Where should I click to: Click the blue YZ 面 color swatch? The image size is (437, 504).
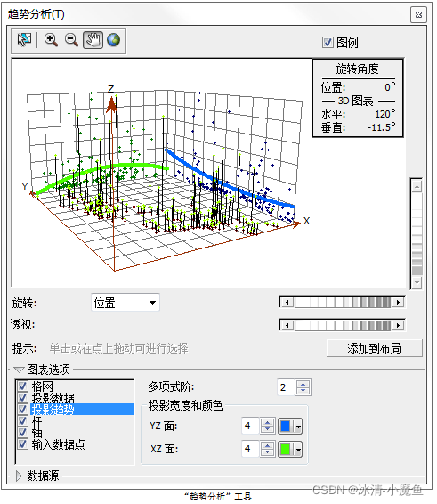(x=286, y=427)
